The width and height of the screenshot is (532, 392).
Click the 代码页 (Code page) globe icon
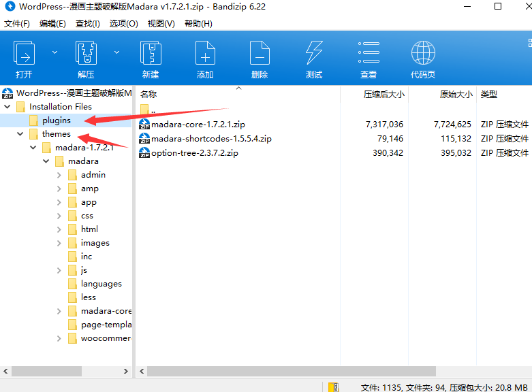tap(423, 54)
